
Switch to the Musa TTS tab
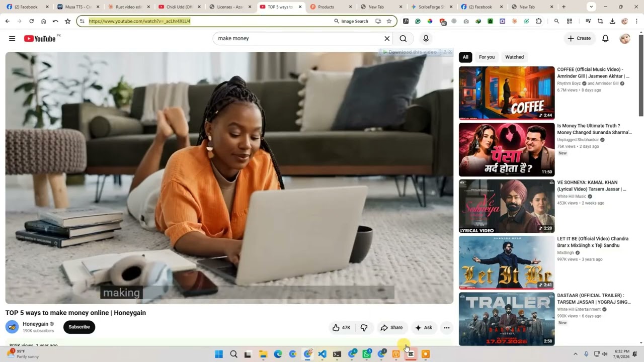point(77,7)
